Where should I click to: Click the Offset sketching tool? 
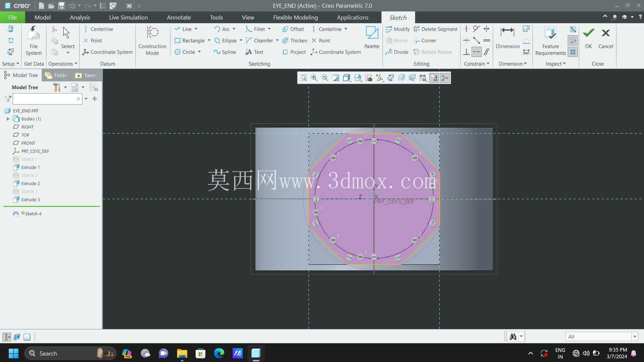[x=293, y=29]
